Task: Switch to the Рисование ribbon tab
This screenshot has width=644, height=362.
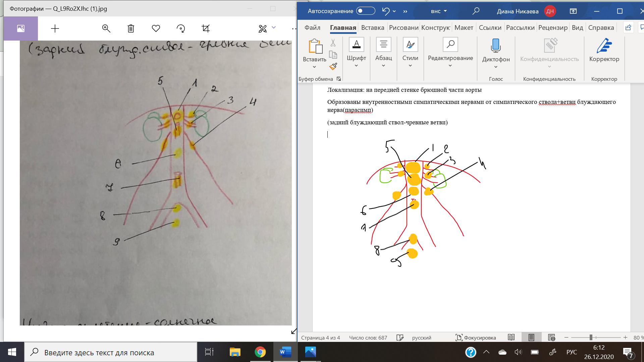Action: (404, 27)
